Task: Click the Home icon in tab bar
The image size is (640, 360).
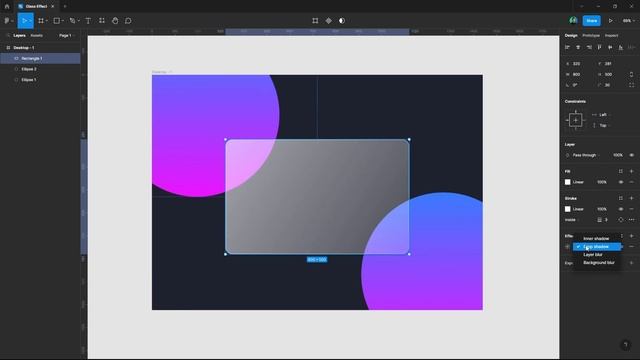Action: 7,6
